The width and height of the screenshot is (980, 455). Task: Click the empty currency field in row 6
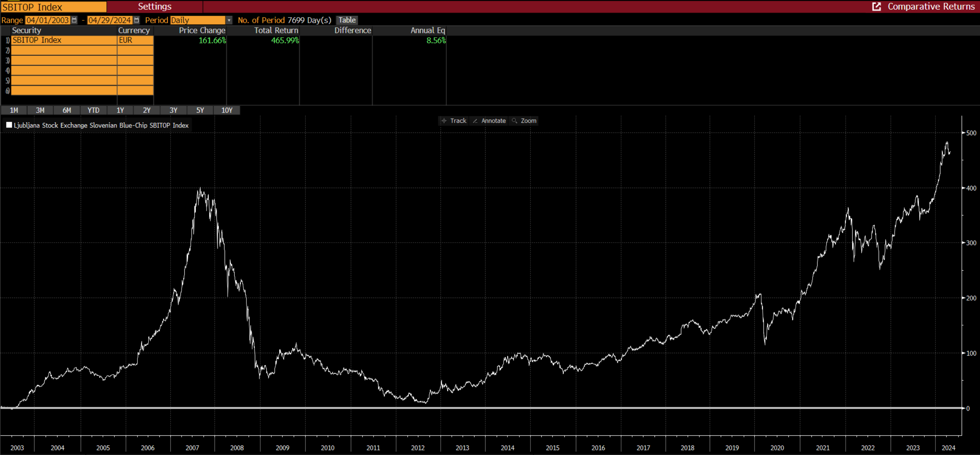(136, 90)
